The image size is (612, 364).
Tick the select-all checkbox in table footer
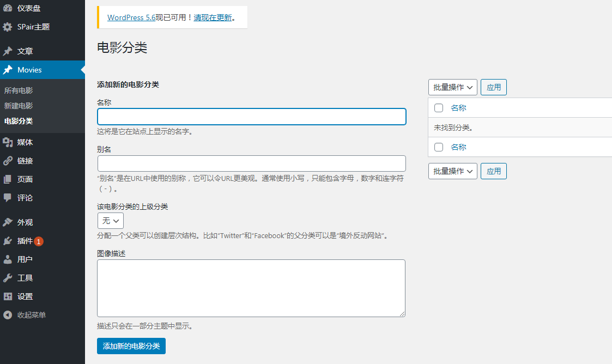coord(439,147)
